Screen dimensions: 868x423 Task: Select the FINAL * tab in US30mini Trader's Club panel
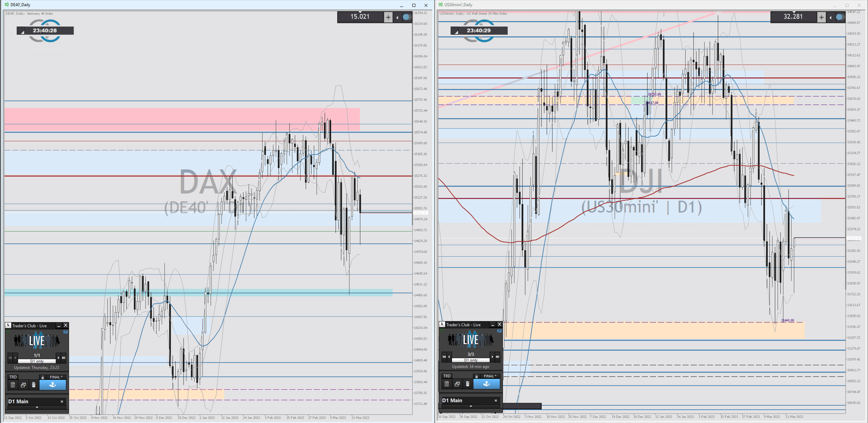click(490, 376)
